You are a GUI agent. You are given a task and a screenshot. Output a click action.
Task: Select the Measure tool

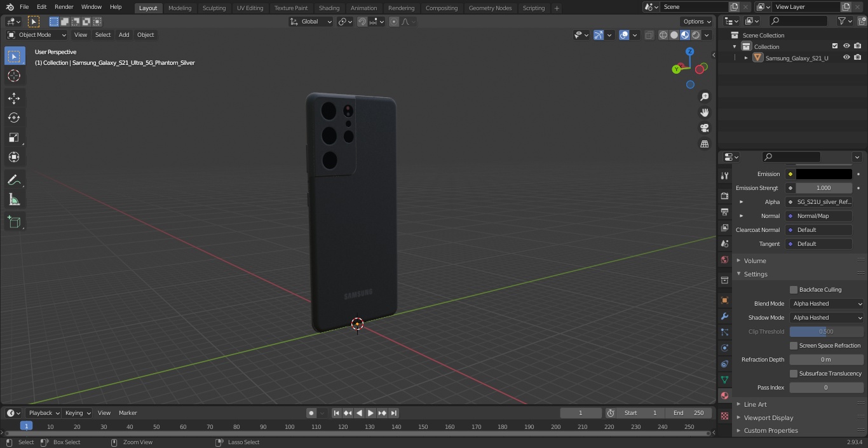point(14,200)
